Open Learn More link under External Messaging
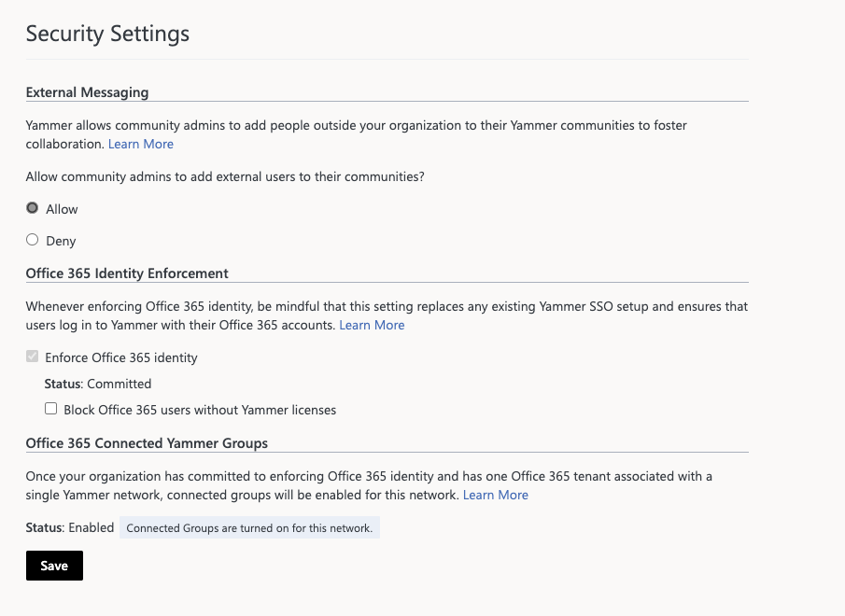 pyautogui.click(x=141, y=145)
